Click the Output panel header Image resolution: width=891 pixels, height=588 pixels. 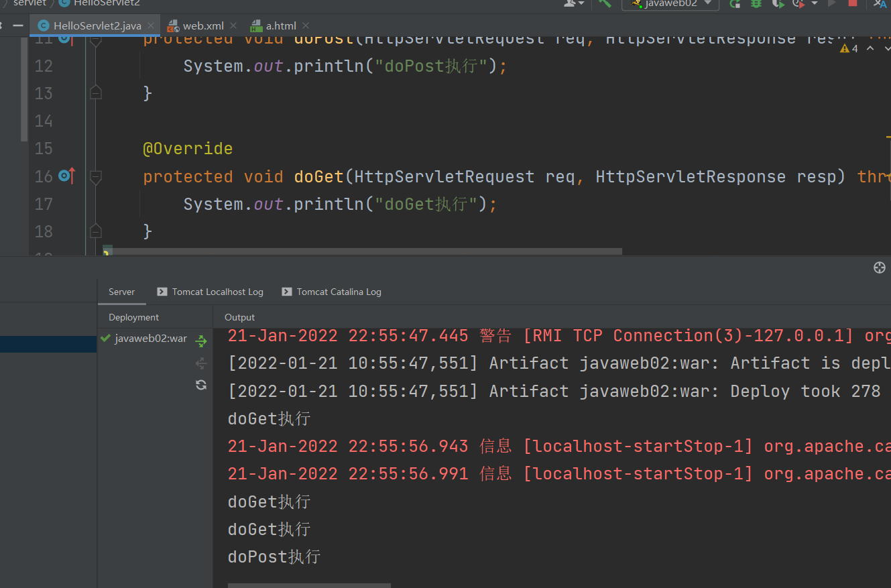point(239,317)
